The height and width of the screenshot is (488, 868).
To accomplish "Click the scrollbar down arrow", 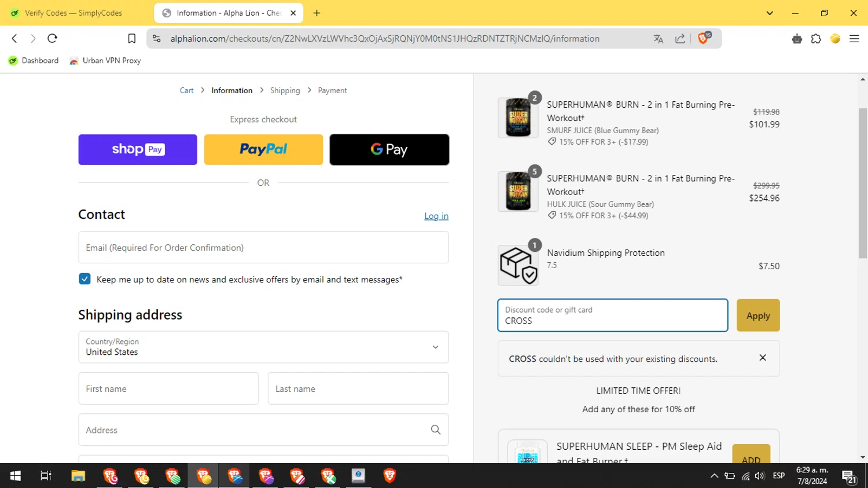I will (x=863, y=457).
